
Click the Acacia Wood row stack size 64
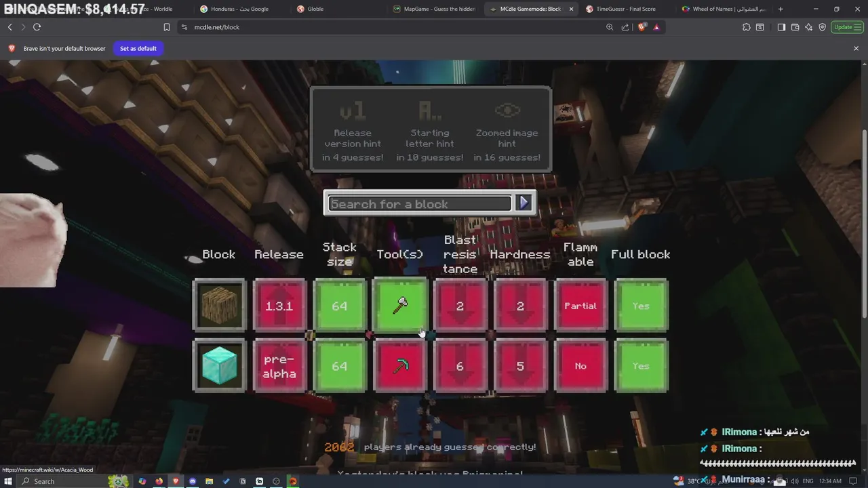pyautogui.click(x=340, y=306)
